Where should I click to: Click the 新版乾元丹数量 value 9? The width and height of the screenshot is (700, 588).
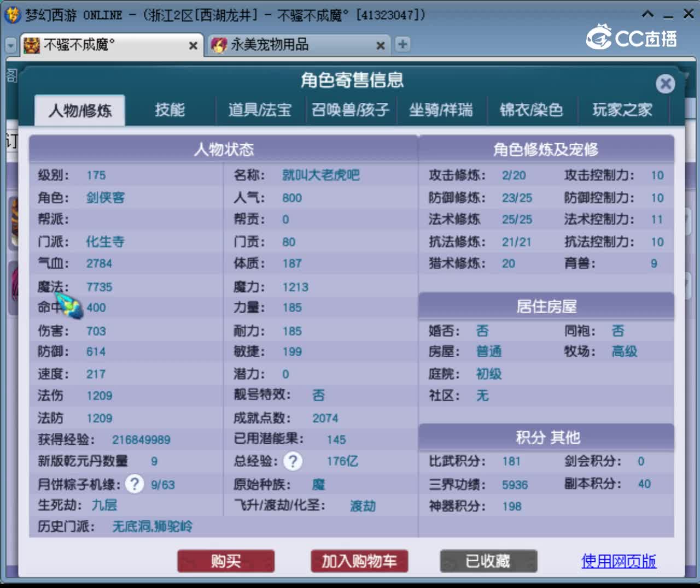(x=154, y=461)
